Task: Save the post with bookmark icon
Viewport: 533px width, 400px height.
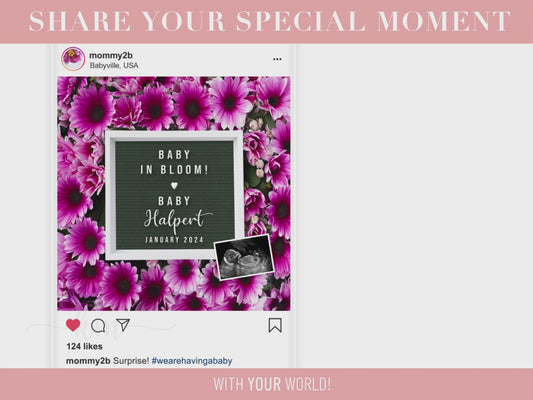Action: point(275,325)
